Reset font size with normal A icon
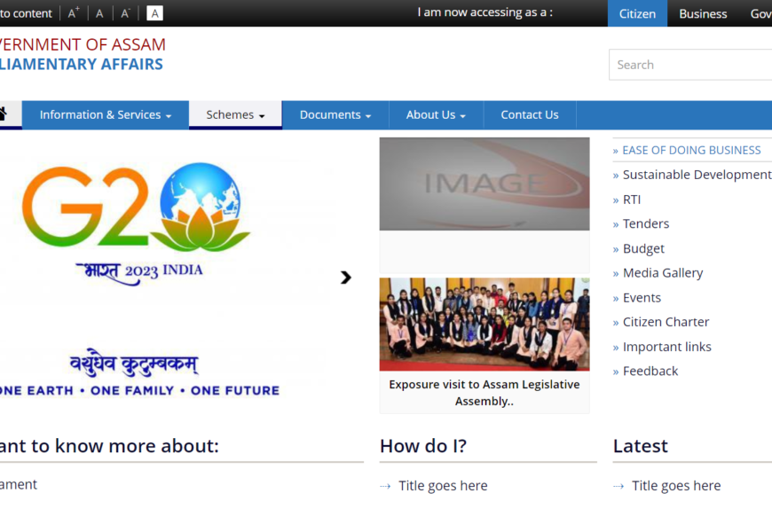The height and width of the screenshot is (532, 772). tap(99, 13)
